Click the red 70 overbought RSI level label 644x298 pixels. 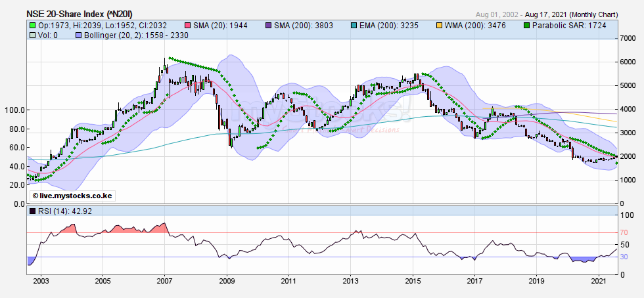click(625, 232)
